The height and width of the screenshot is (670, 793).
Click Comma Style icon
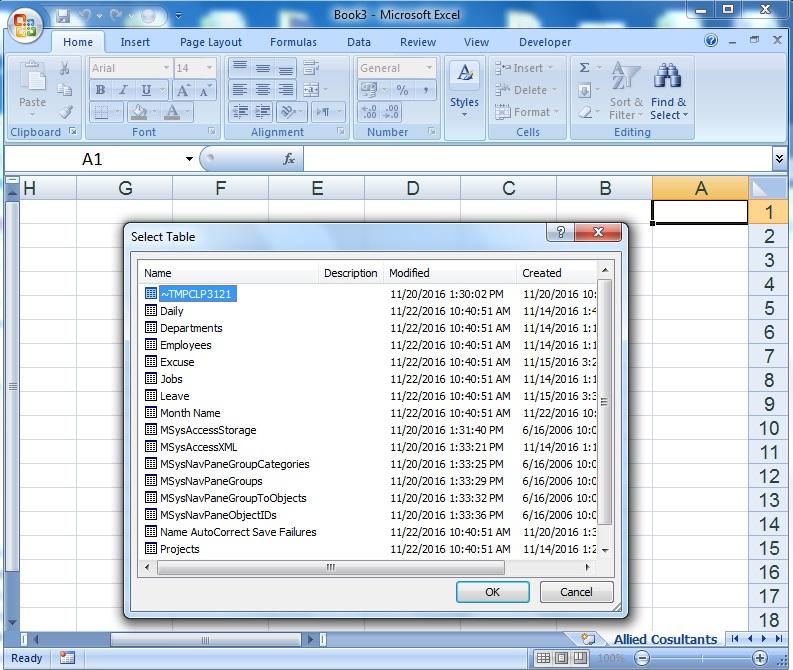click(426, 90)
